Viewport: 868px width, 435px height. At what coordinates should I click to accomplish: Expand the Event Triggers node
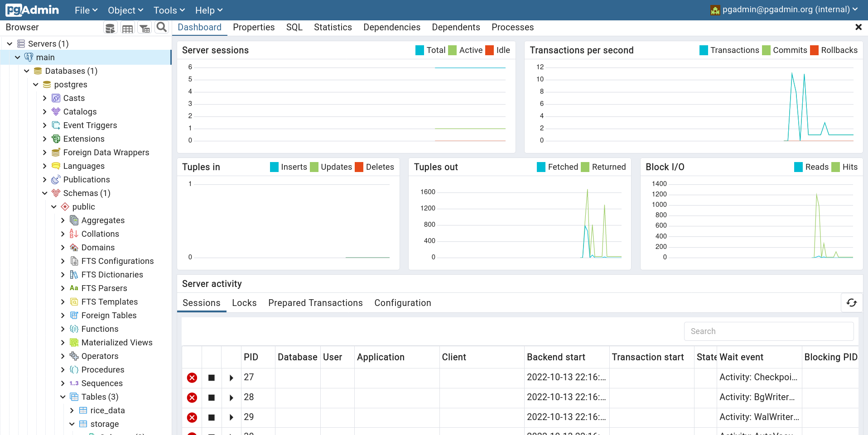click(x=45, y=125)
